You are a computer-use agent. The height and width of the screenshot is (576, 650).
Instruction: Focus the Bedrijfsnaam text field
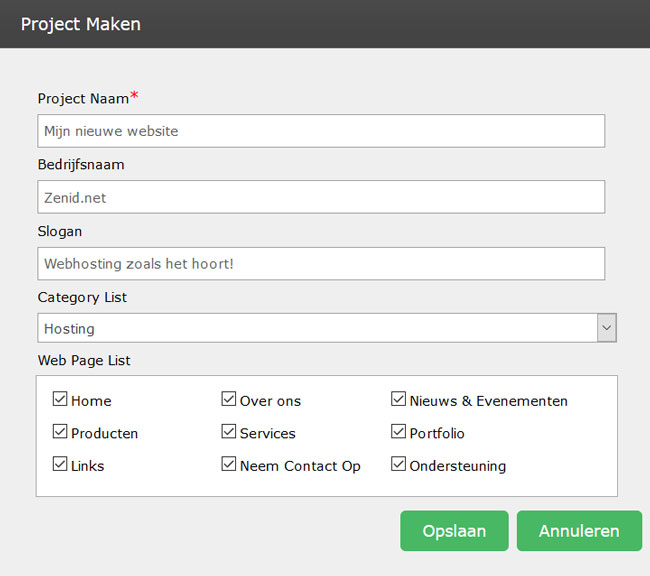[x=321, y=197]
